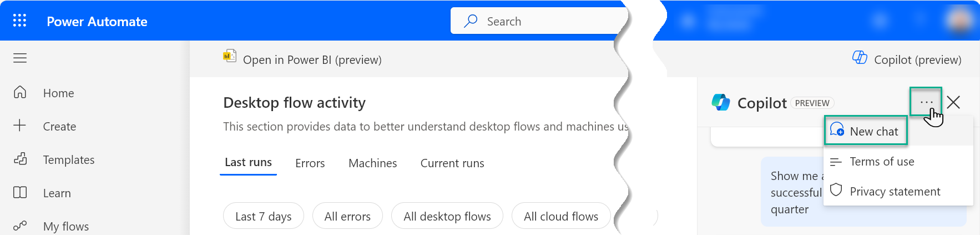Click the Create plus icon
This screenshot has height=235, width=980.
(20, 126)
